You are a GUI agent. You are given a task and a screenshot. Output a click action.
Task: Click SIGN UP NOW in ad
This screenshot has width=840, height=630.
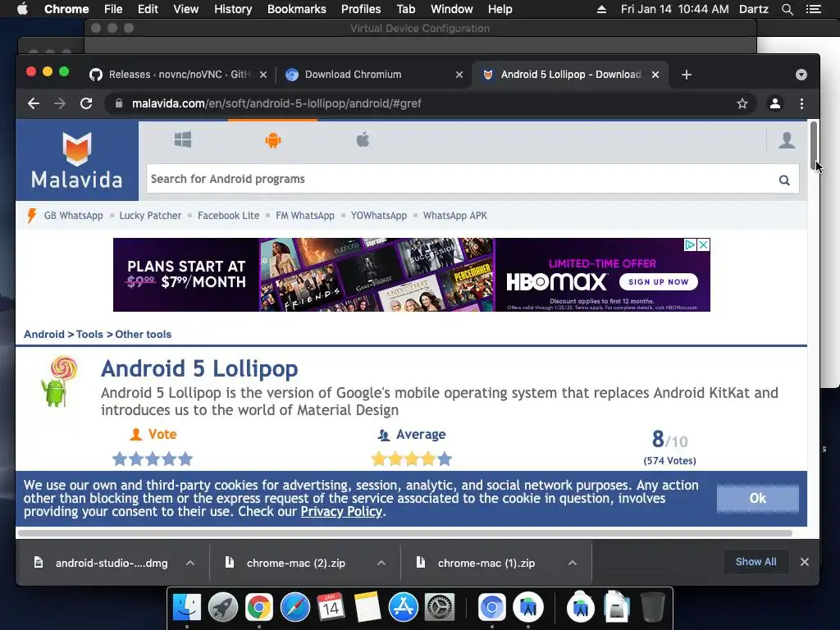pos(659,282)
